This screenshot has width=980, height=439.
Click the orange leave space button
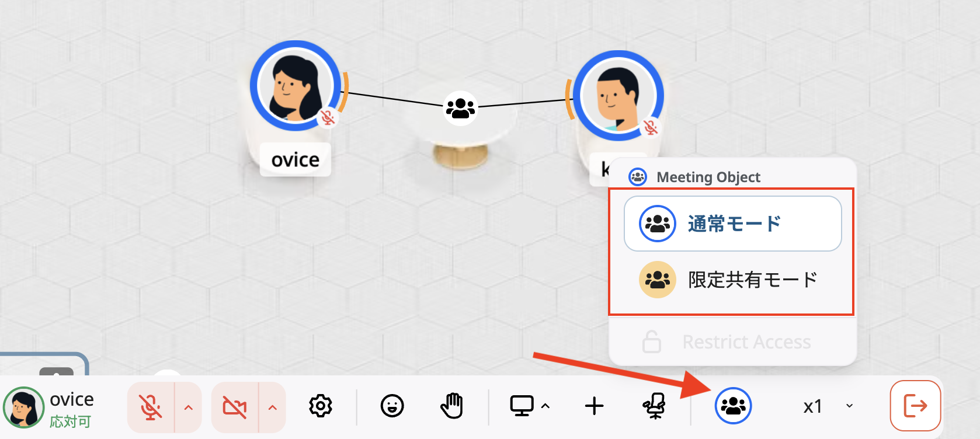click(x=915, y=406)
